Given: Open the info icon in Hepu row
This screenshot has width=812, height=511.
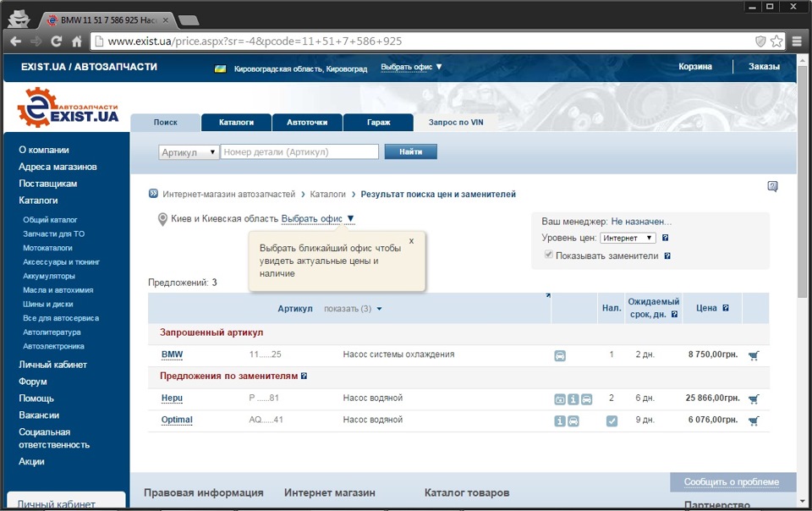Looking at the screenshot, I should click(573, 399).
